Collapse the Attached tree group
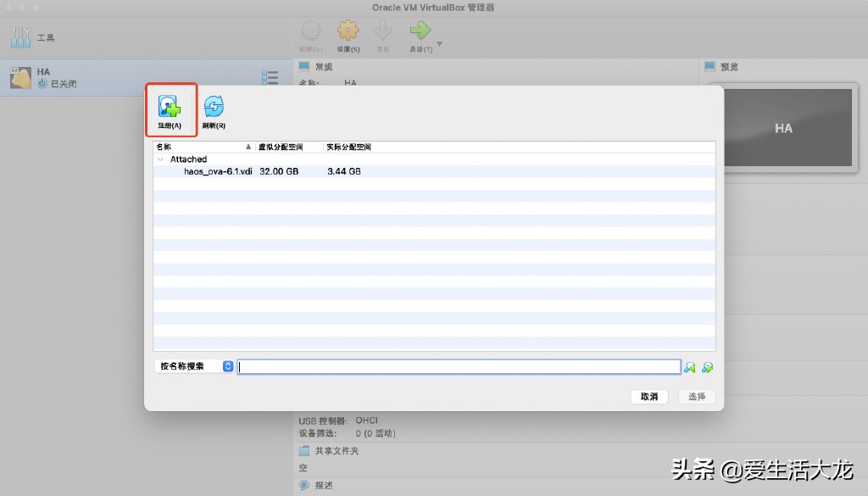This screenshot has width=868, height=496. point(161,159)
